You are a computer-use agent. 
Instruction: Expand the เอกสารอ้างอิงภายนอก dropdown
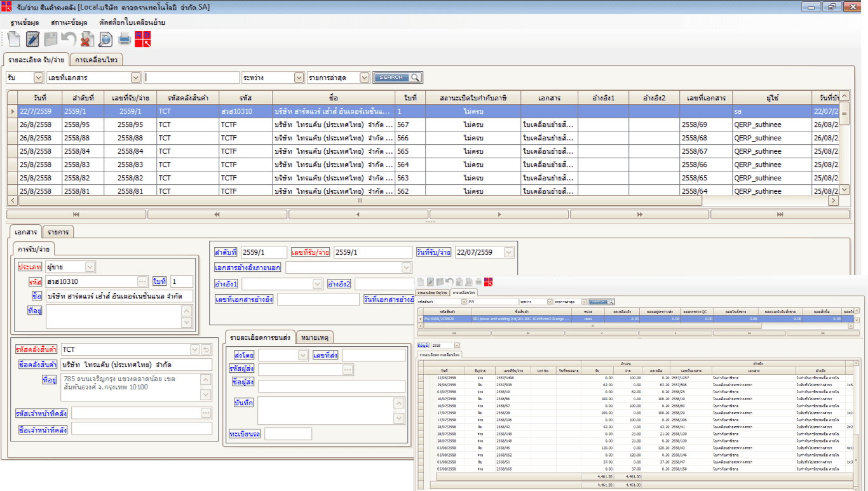tap(407, 267)
